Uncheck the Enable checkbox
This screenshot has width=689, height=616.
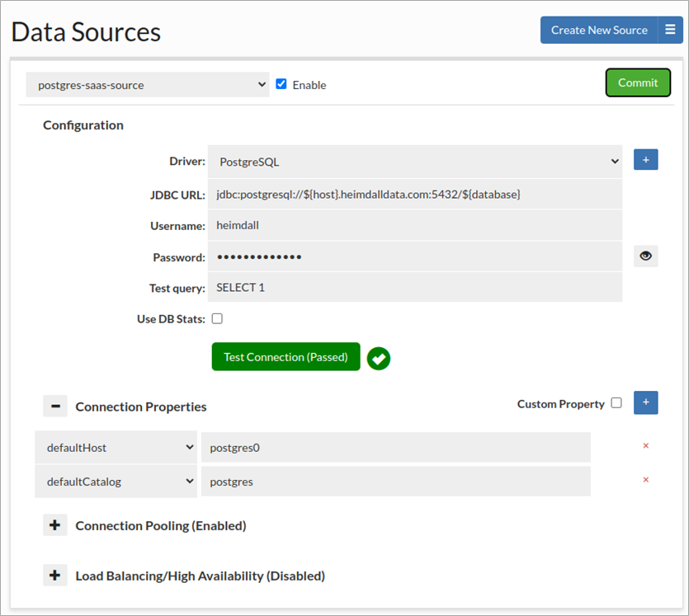[281, 83]
